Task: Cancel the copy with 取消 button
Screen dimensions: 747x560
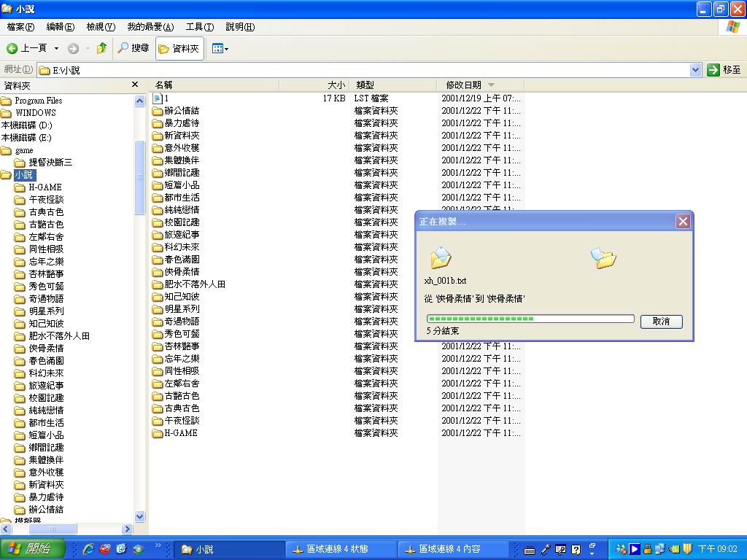Action: pyautogui.click(x=661, y=322)
